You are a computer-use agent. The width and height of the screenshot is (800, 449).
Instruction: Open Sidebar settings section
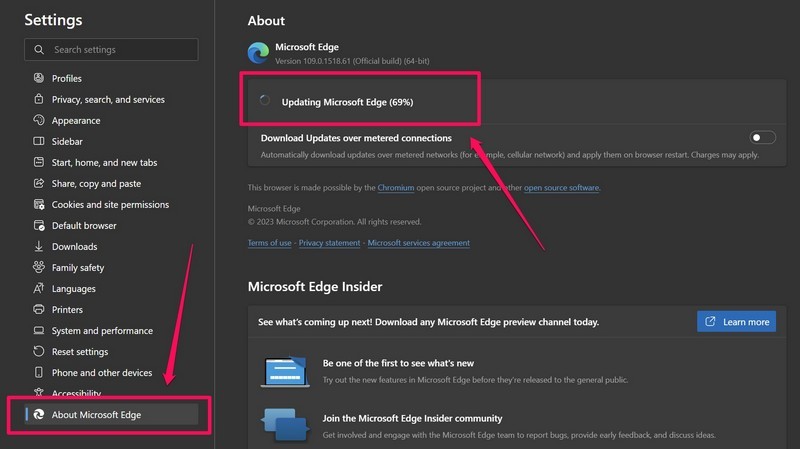67,141
